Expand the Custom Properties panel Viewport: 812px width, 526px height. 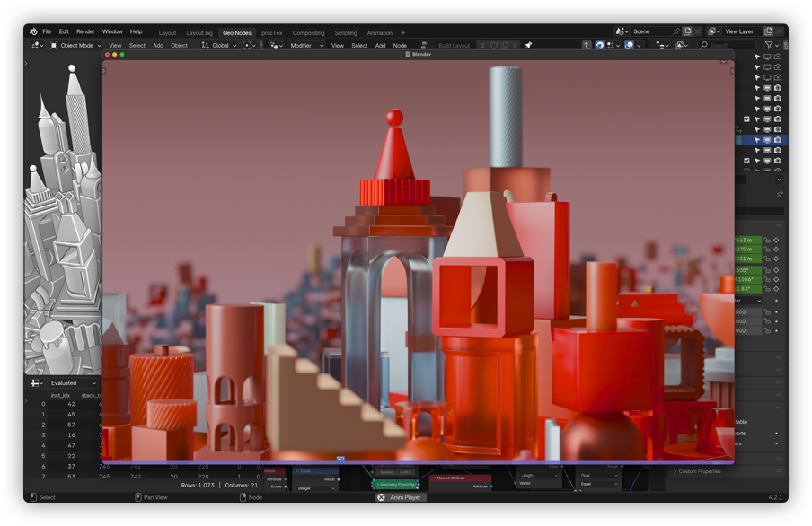coord(699,471)
